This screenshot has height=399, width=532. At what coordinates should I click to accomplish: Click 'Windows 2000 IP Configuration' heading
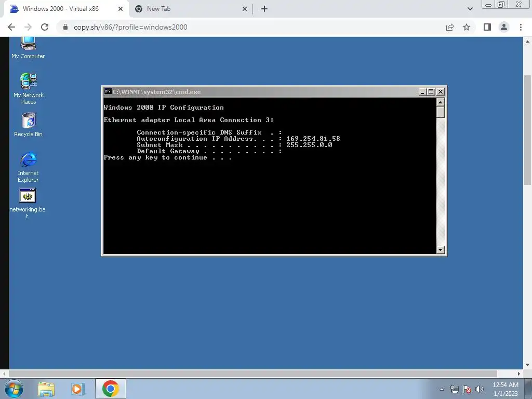[164, 108]
